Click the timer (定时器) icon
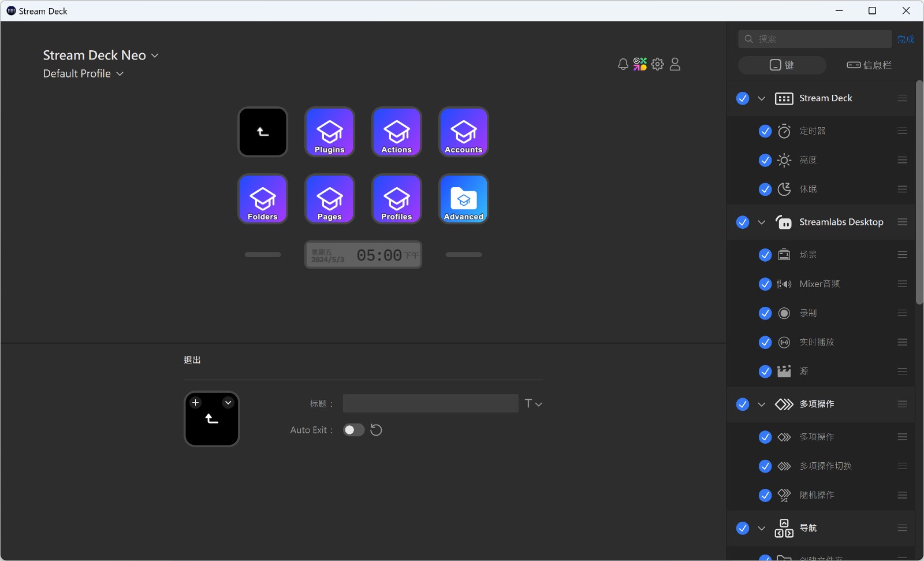The image size is (924, 561). click(x=784, y=131)
